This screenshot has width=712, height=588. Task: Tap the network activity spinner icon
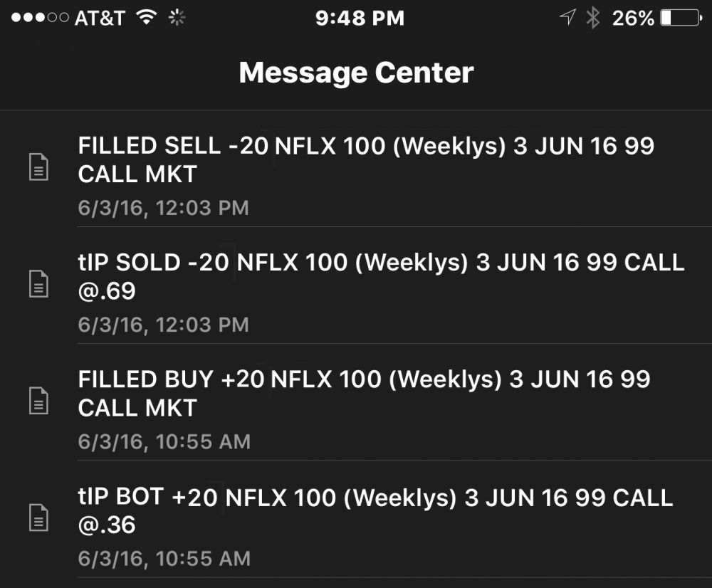pyautogui.click(x=177, y=18)
